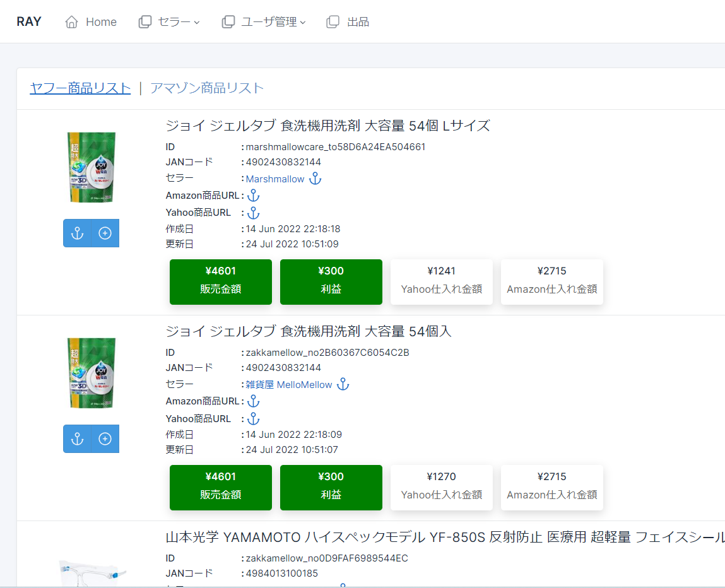
Task: Click title ジョイ ジェルタブ 食洗機用洗剤 大容量 54個入
Action: pos(309,331)
